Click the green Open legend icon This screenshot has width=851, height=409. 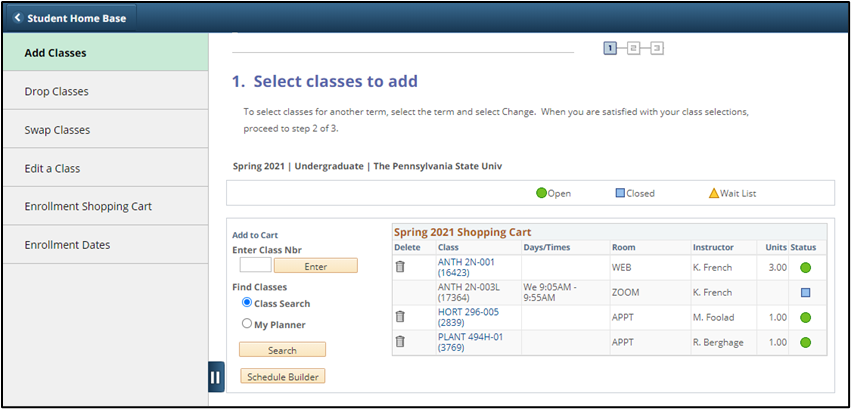pyautogui.click(x=541, y=193)
